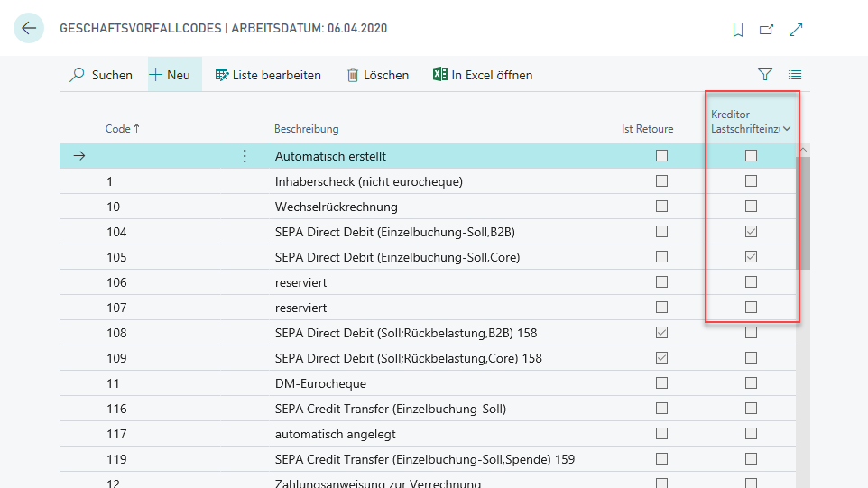Bookmark this page with the bookmark icon
The height and width of the screenshot is (488, 868).
[737, 30]
